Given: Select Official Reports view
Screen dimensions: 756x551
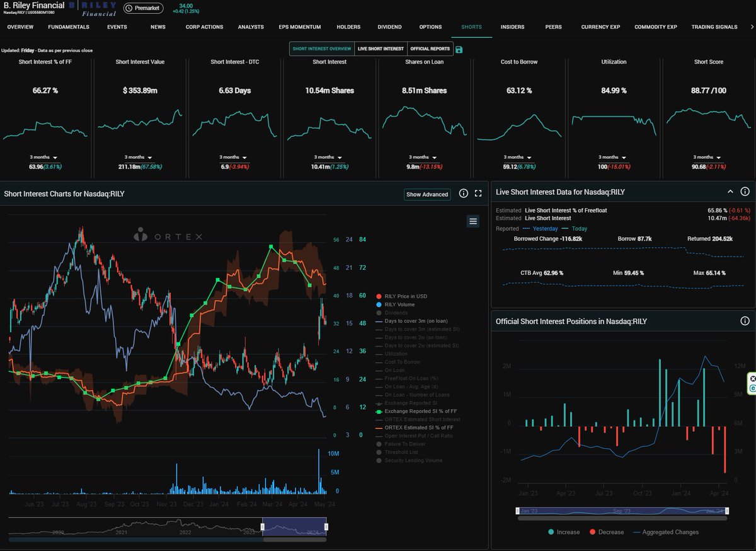Looking at the screenshot, I should [430, 49].
